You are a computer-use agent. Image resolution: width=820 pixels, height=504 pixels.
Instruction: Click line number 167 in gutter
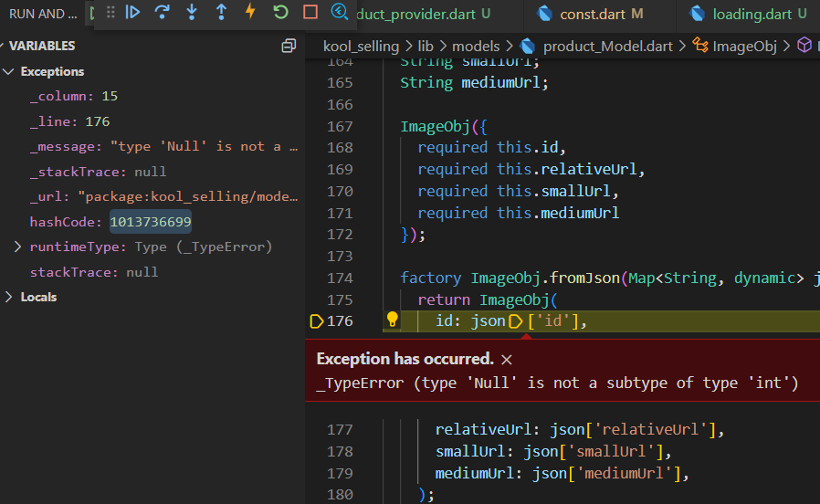pos(340,127)
